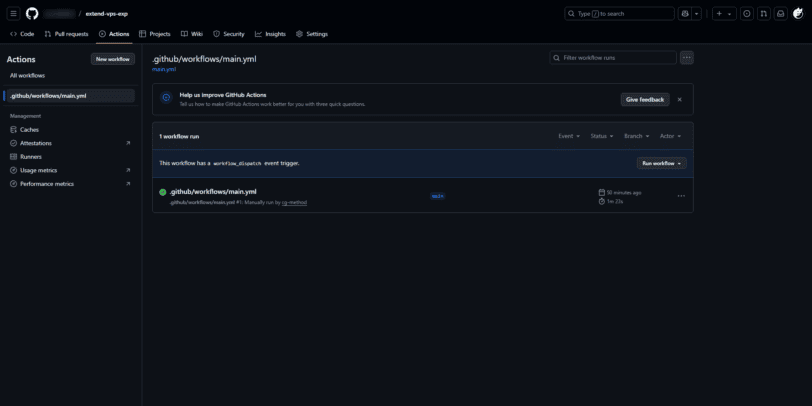The height and width of the screenshot is (406, 812).
Task: Click the green success status icon
Action: [163, 192]
